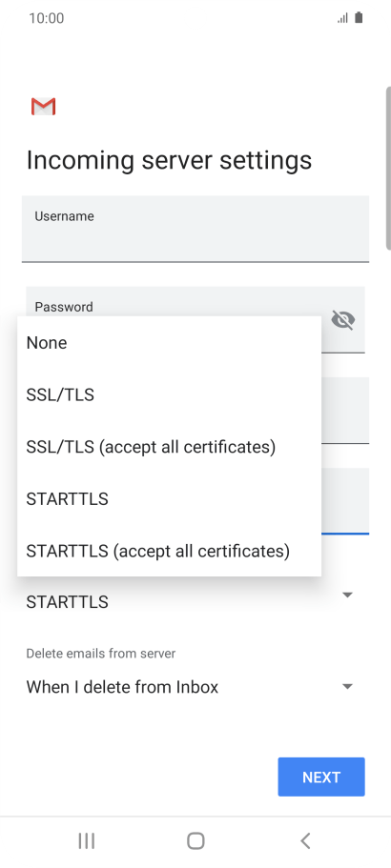Tap the battery status icon
Screen dimensions: 391x868
click(359, 18)
